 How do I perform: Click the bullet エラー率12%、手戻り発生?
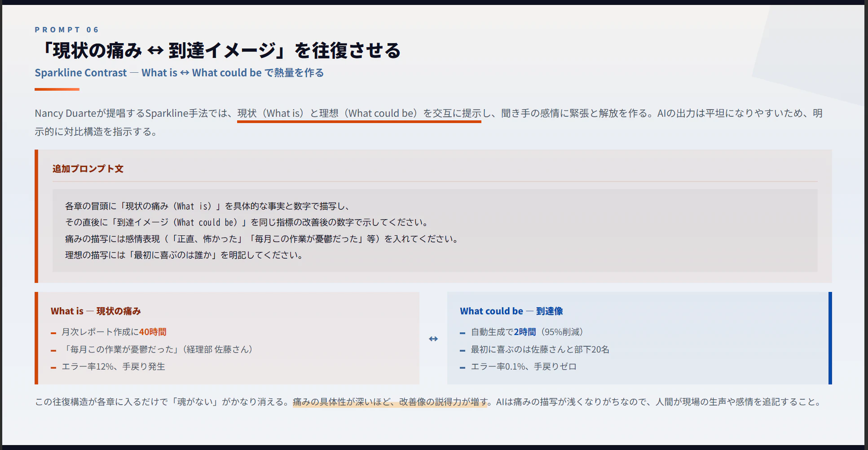113,366
